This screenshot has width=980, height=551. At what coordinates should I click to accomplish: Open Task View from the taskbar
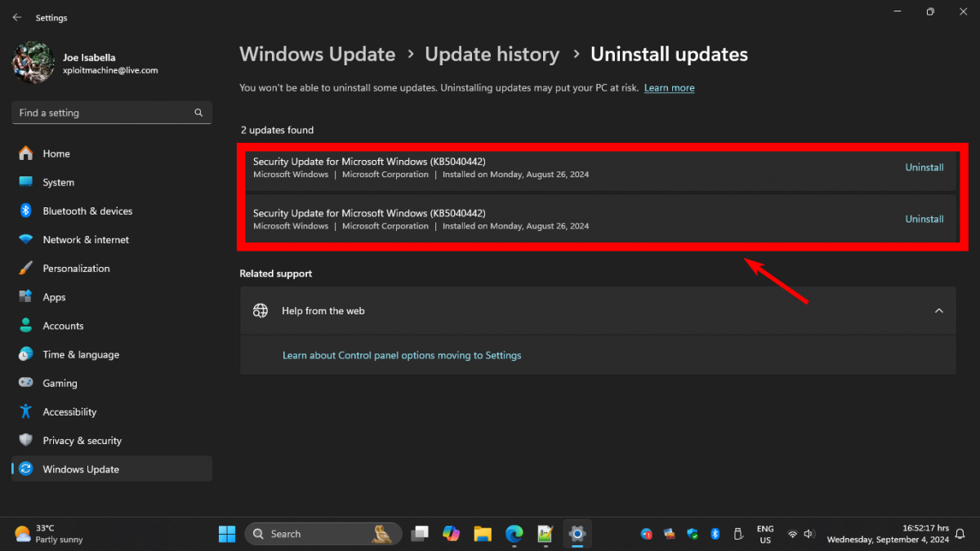tap(420, 534)
